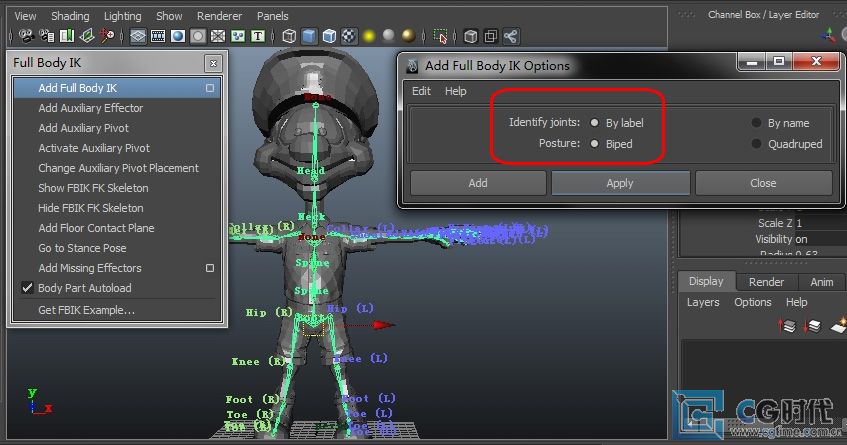Select the By label radio button
Image resolution: width=847 pixels, height=445 pixels.
pos(594,123)
